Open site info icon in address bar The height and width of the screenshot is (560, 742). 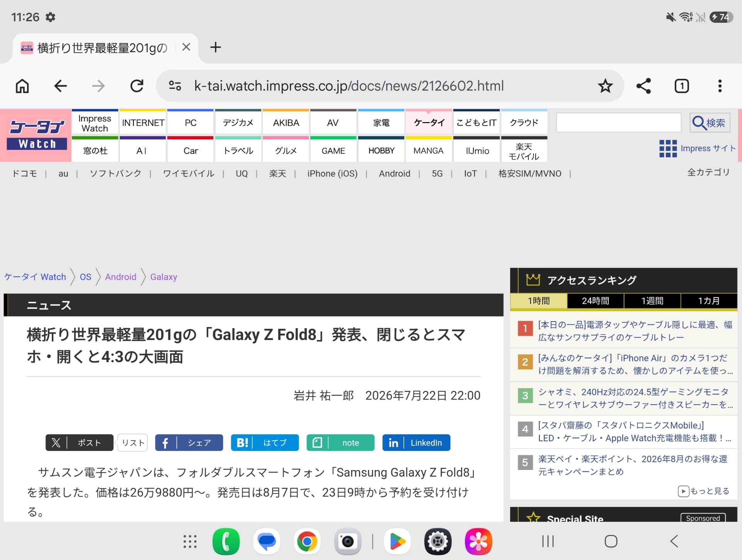(175, 86)
